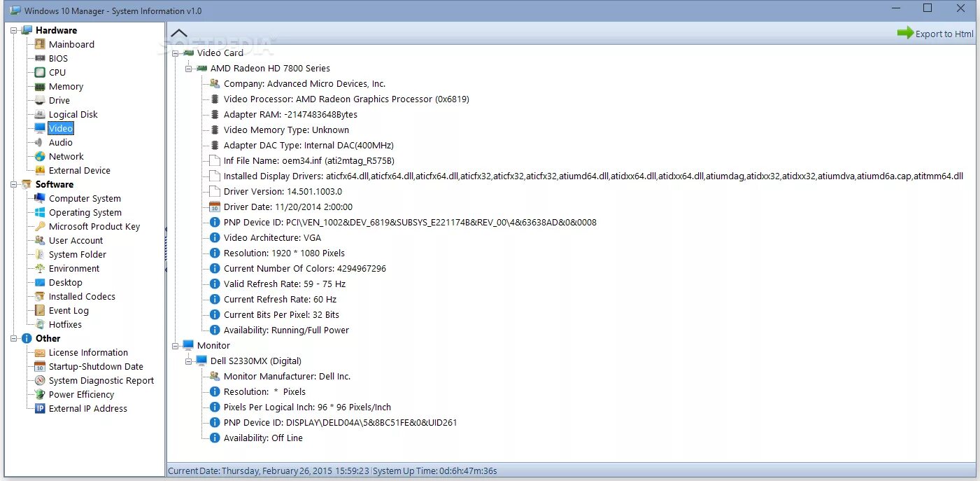Click the Desktop icon in the Software tree
This screenshot has height=481, width=980.
pos(40,282)
